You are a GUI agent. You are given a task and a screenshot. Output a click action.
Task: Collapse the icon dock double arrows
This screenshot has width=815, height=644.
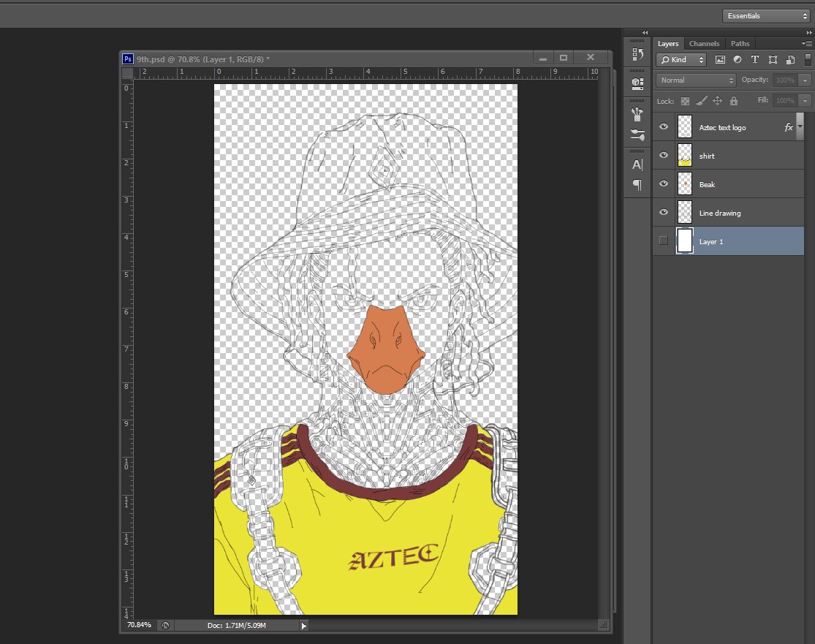[x=645, y=32]
